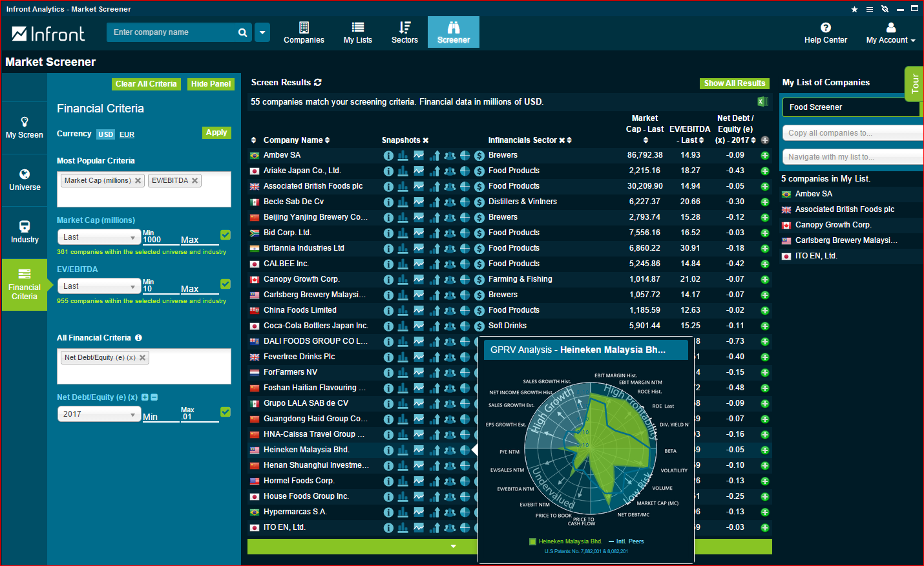Add Fevertree Drinks Plc to my list
The height and width of the screenshot is (566, 924).
(765, 357)
